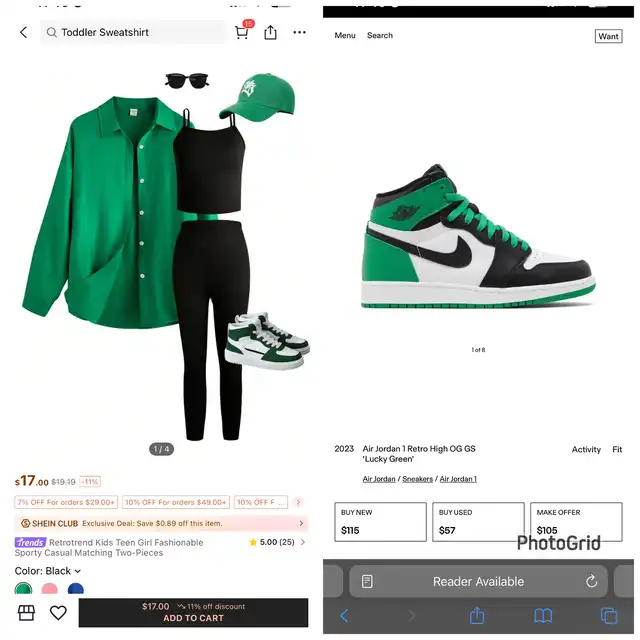Expand the 5.00 (25) reviews chevron

303,542
